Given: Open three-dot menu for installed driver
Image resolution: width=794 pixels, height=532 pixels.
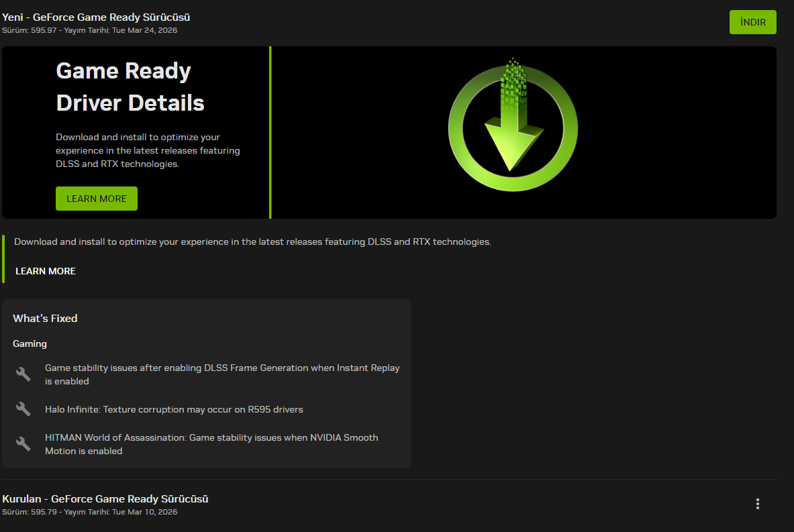Looking at the screenshot, I should pos(758,504).
